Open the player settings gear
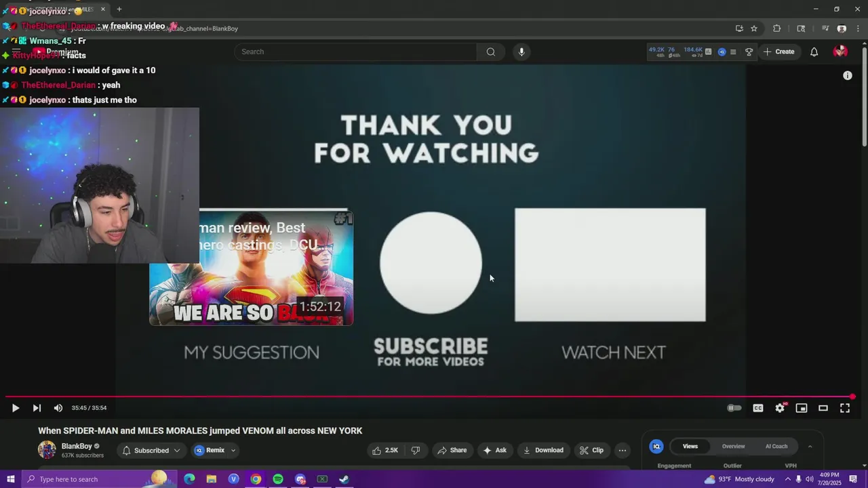 coord(780,408)
